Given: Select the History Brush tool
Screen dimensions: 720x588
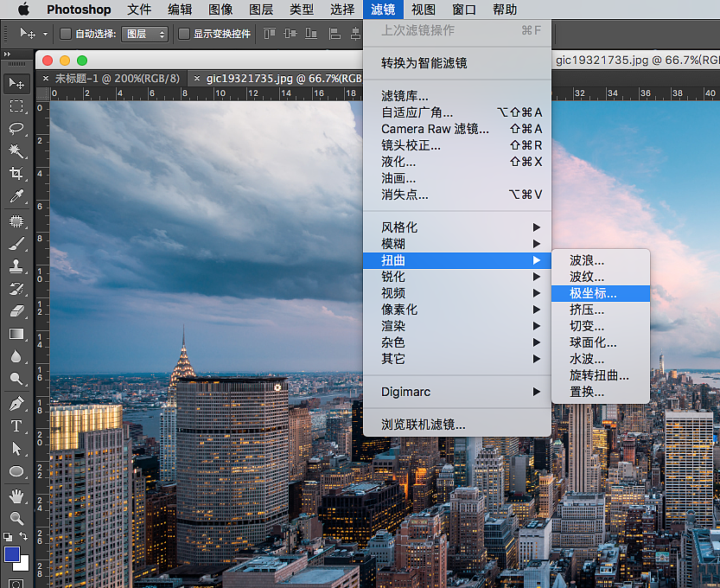Looking at the screenshot, I should (x=16, y=289).
